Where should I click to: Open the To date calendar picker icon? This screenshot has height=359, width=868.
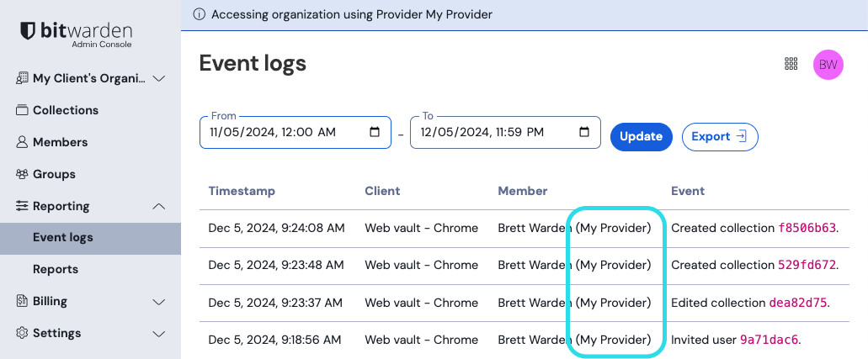[584, 133]
